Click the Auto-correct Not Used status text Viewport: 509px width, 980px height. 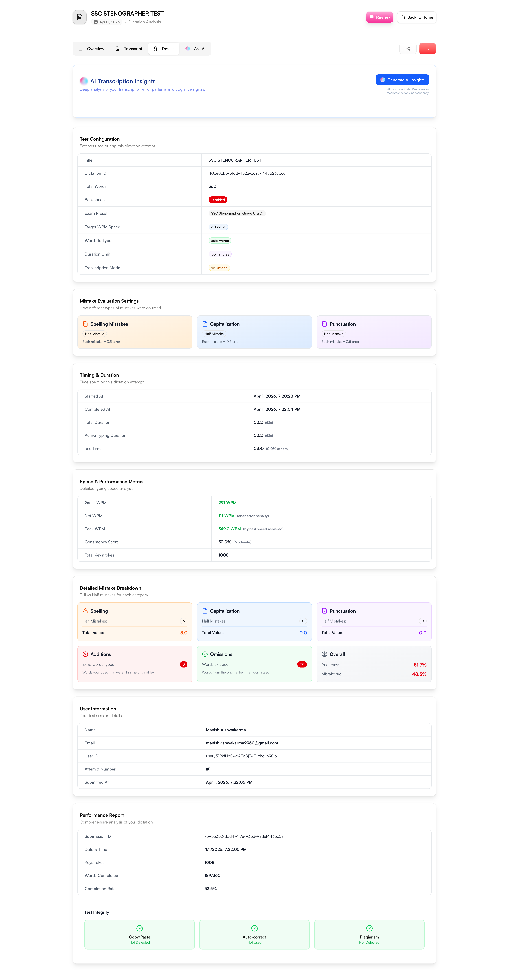click(x=254, y=943)
